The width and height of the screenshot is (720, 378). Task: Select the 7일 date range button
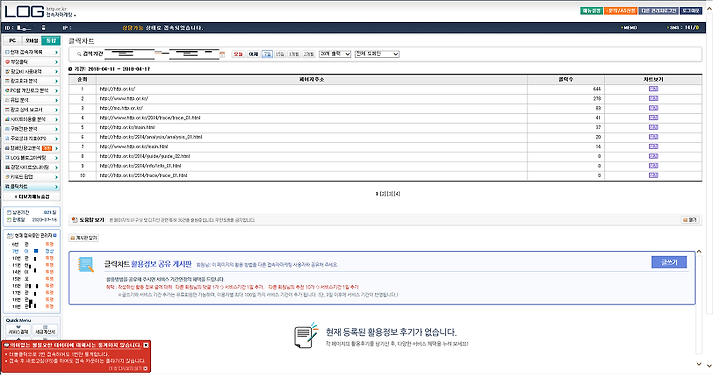(267, 54)
